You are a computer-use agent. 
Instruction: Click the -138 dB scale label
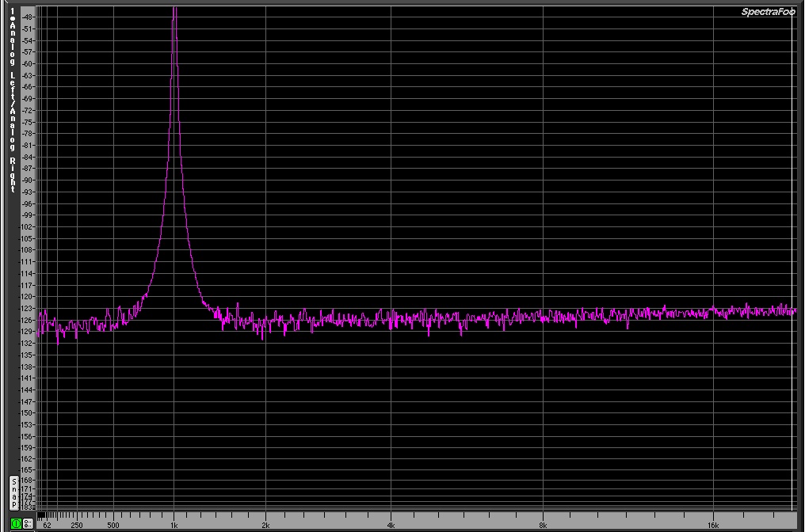point(27,367)
